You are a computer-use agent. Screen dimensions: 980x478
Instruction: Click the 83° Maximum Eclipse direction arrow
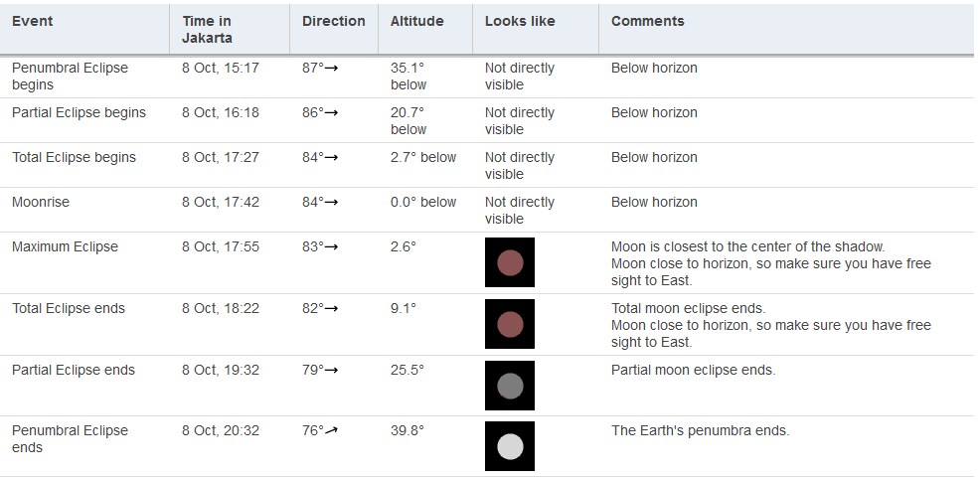pyautogui.click(x=331, y=247)
